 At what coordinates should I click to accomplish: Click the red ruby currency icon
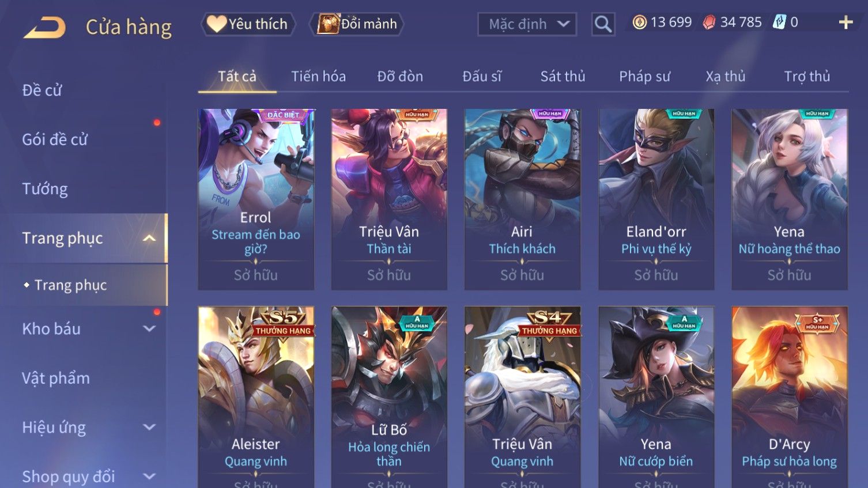709,22
